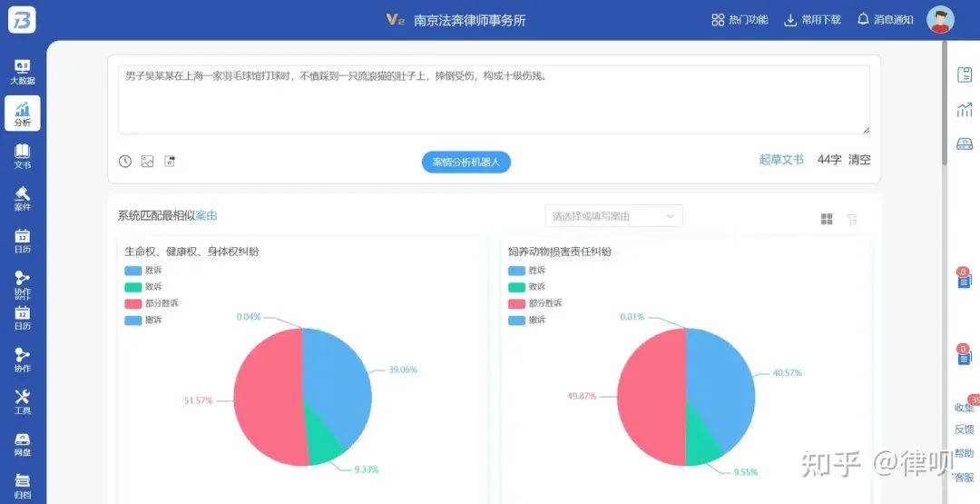Click the green 9.33% pie slice
Screen dimensions: 980x504
pos(324,445)
